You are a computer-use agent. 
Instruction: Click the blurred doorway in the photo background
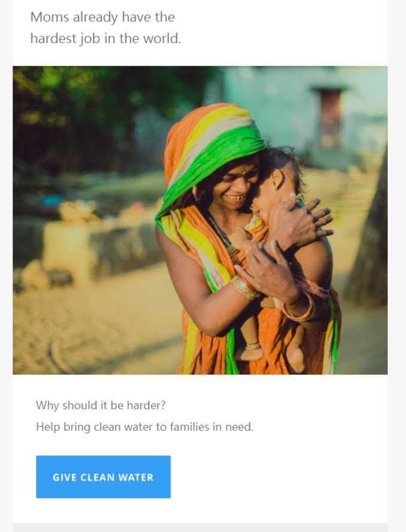tap(331, 117)
